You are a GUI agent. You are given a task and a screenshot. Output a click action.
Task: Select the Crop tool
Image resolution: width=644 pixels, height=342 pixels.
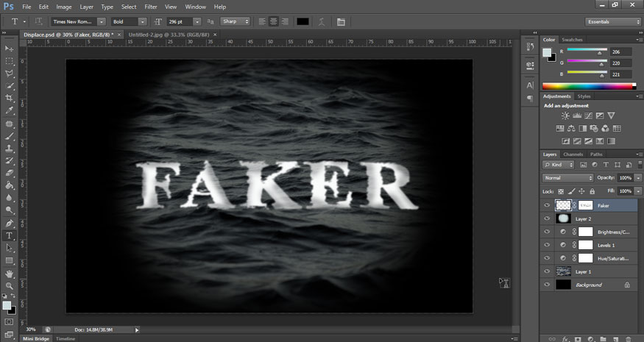click(x=9, y=98)
